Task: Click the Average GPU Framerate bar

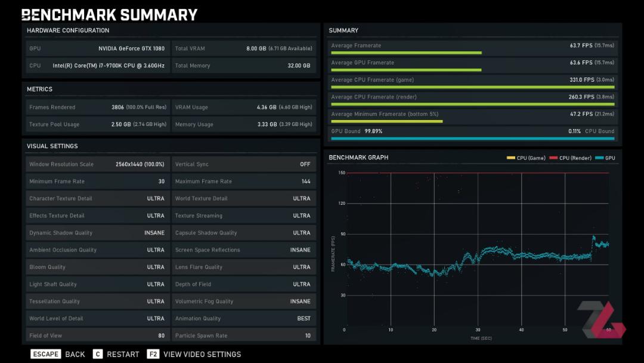Action: point(406,70)
